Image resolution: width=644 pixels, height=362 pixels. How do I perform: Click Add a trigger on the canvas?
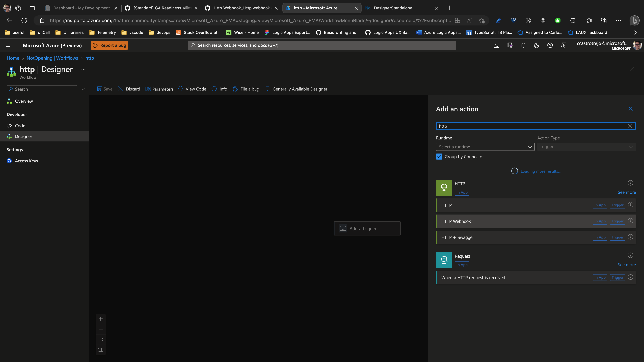367,228
